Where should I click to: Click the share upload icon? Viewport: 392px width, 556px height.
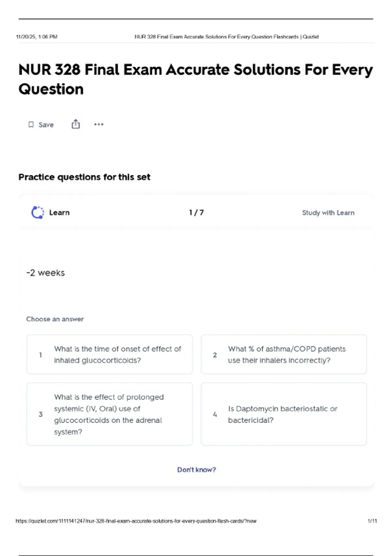pos(75,124)
